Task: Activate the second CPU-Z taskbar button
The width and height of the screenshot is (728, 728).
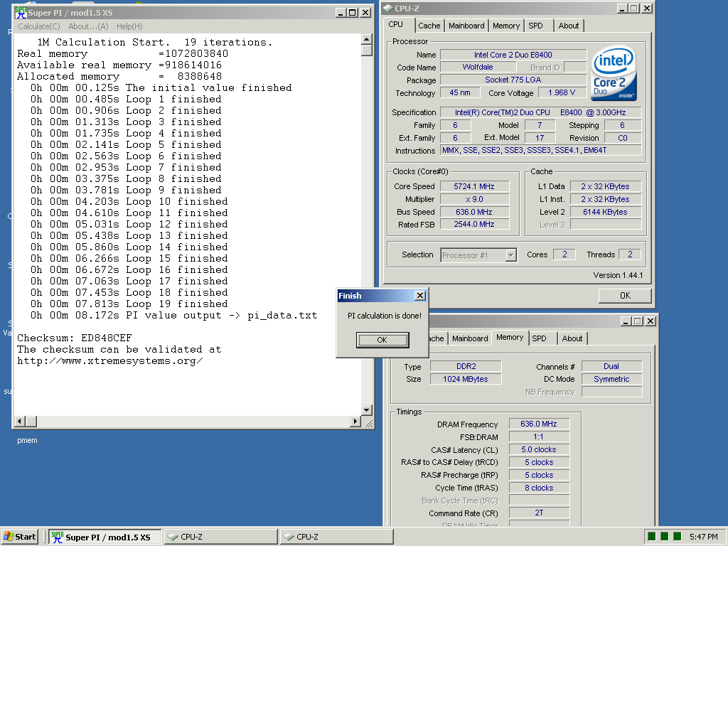Action: [x=336, y=537]
